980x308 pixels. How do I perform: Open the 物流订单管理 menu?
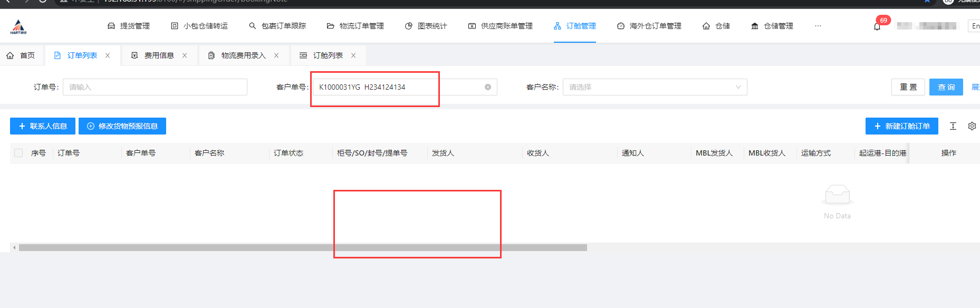356,26
